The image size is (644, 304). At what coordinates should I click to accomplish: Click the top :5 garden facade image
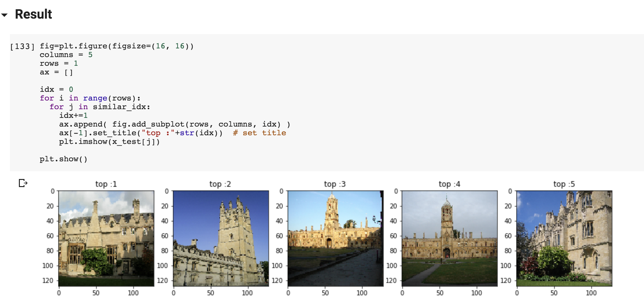[564, 239]
